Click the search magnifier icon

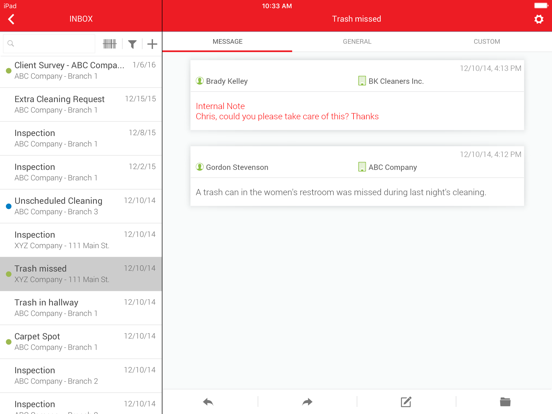(x=11, y=43)
